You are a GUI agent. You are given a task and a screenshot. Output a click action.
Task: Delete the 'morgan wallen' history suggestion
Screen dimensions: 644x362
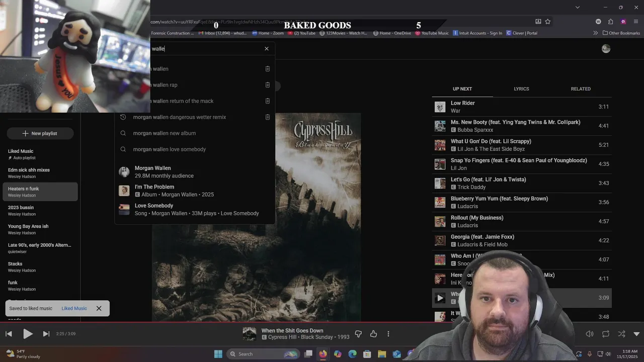click(268, 69)
